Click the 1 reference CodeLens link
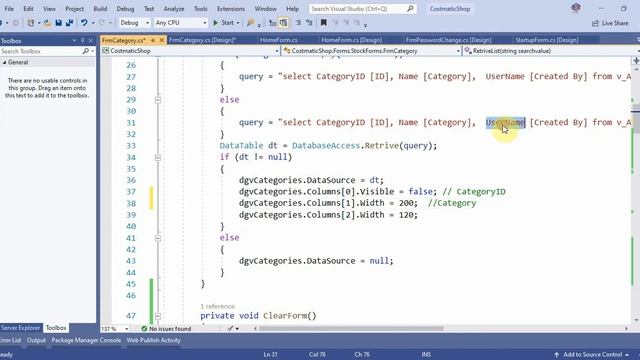640x360 pixels. pyautogui.click(x=218, y=306)
